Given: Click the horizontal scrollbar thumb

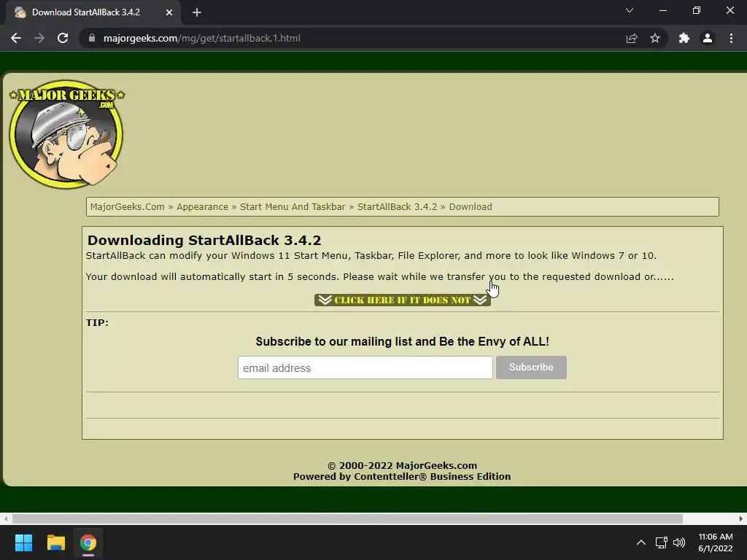Looking at the screenshot, I should [x=347, y=518].
